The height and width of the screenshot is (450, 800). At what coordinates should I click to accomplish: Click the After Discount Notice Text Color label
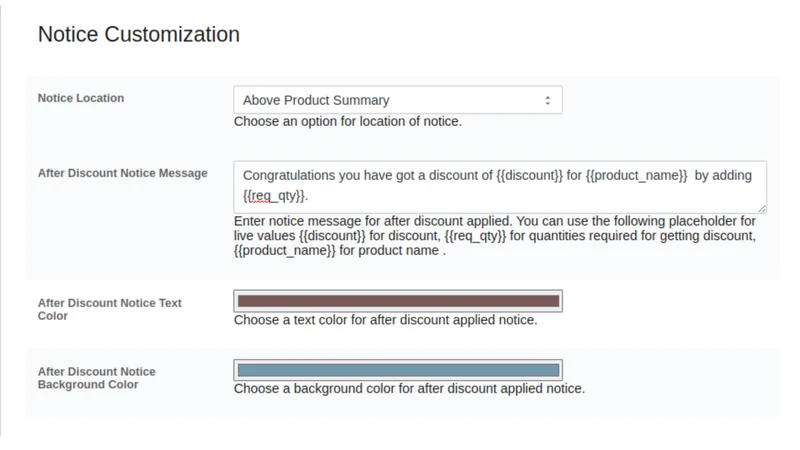click(110, 309)
